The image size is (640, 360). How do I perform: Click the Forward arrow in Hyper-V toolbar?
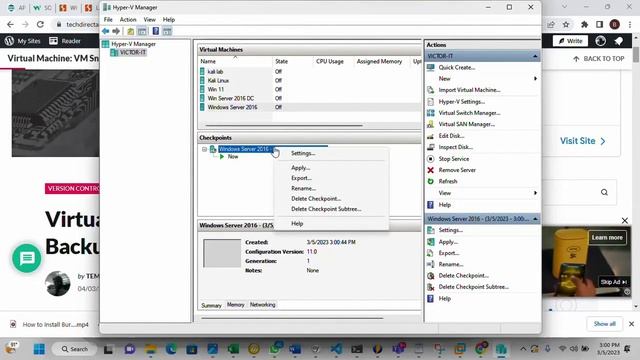pyautogui.click(x=116, y=31)
